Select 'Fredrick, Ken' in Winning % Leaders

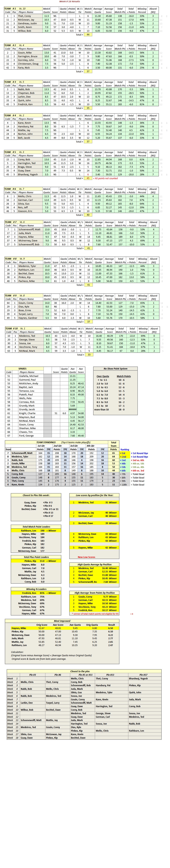click(29, 593)
